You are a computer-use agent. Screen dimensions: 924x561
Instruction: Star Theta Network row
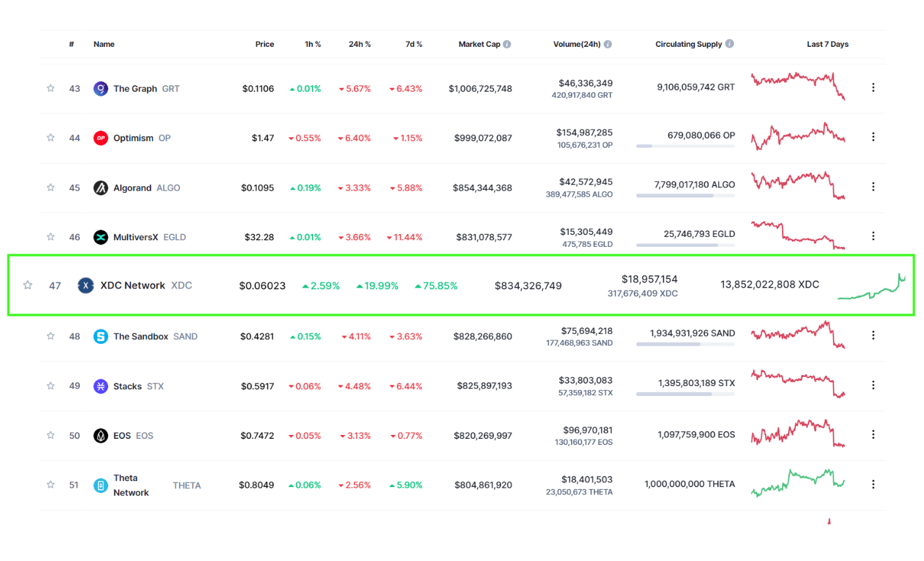point(50,484)
